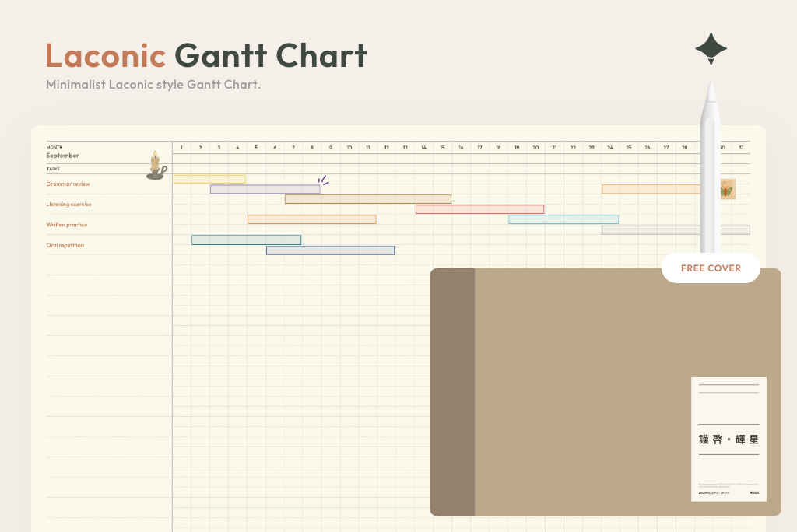Viewport: 797px width, 532px height.
Task: Select the Listening exercise task label
Action: (68, 205)
